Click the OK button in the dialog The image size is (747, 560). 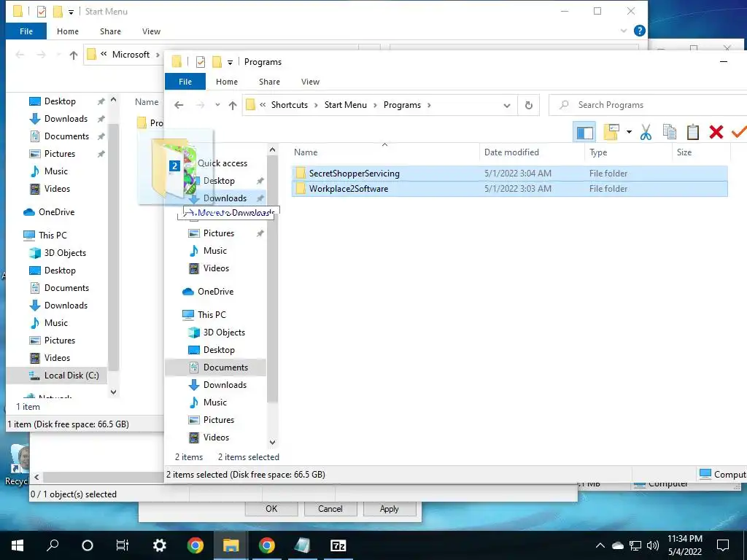(x=271, y=508)
